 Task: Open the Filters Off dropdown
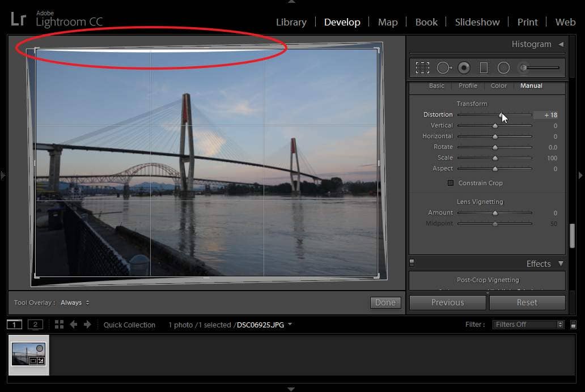(528, 325)
